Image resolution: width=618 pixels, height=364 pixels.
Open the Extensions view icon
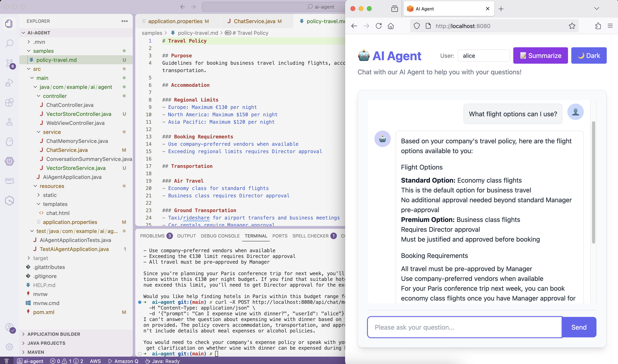9,102
